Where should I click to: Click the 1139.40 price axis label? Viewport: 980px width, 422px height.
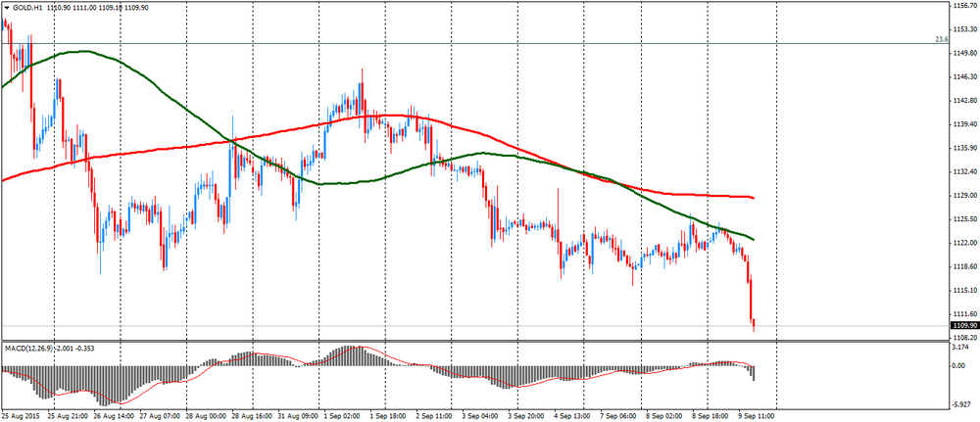point(965,124)
